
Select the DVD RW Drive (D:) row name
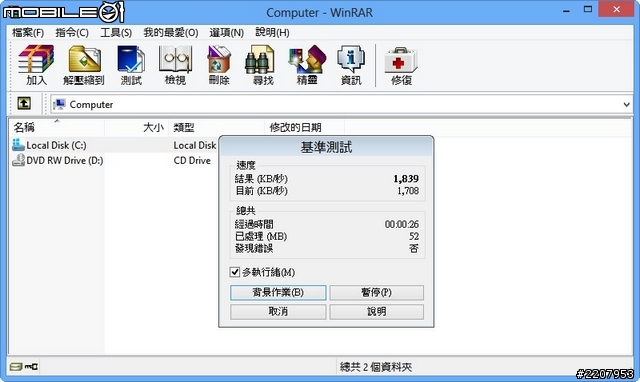pyautogui.click(x=65, y=160)
